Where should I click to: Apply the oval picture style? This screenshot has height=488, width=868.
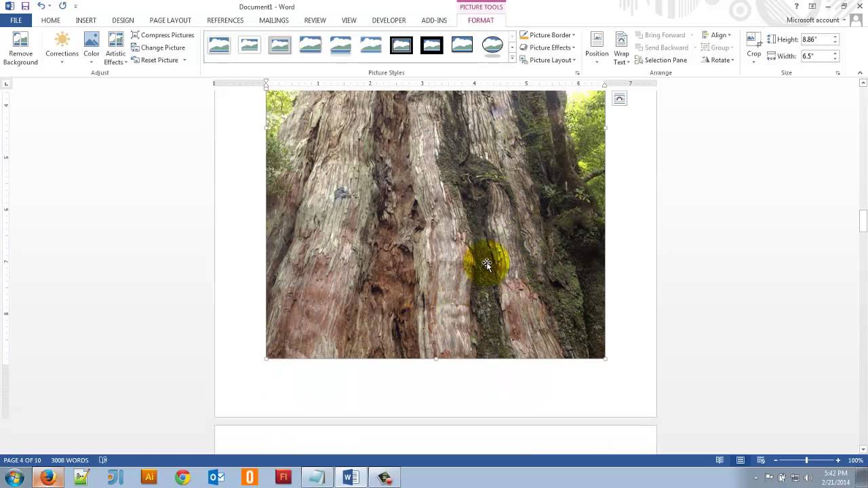[x=492, y=45]
